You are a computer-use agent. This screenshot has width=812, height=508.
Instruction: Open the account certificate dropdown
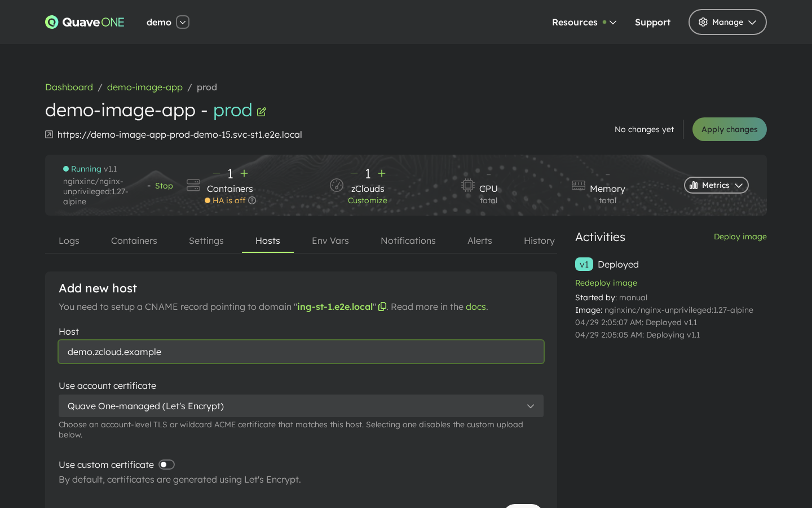coord(301,406)
